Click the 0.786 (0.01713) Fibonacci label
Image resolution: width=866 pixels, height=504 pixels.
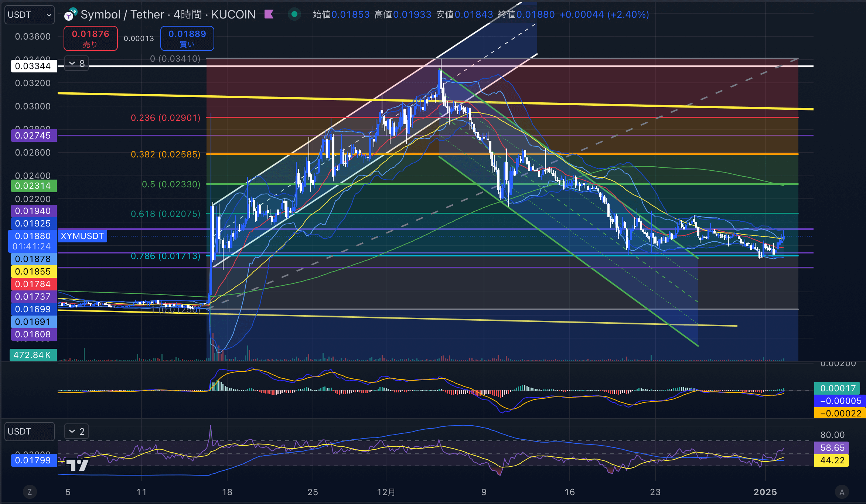pos(166,256)
